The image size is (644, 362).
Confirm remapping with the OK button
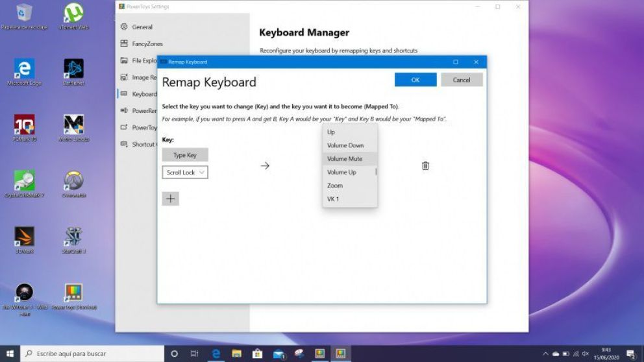[x=415, y=80]
